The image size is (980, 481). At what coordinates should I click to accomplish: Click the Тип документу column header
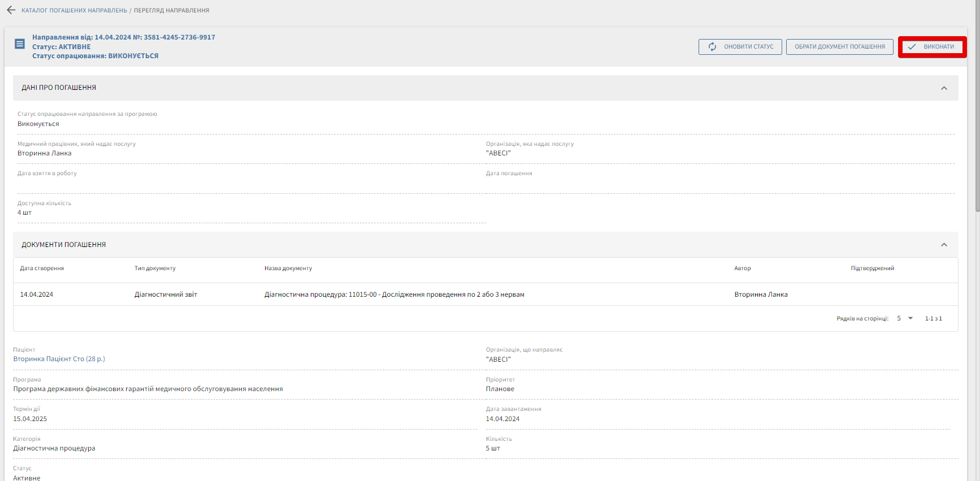pyautogui.click(x=155, y=268)
